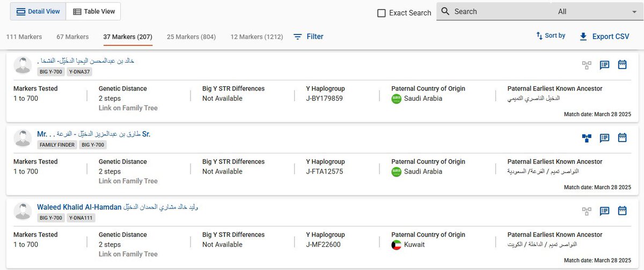
Task: Select the 111 Markers tab
Action: (24, 36)
